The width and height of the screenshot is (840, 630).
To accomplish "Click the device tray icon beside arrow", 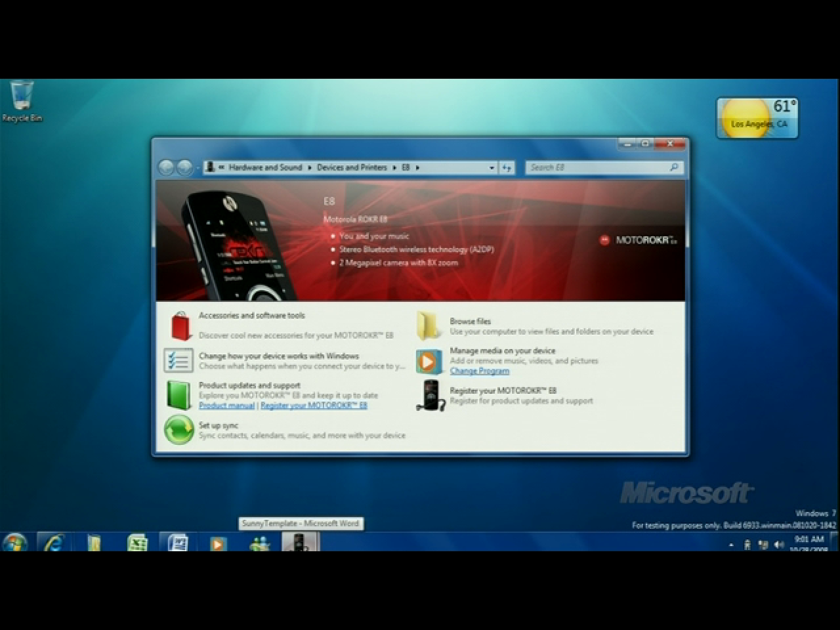I will tap(747, 545).
